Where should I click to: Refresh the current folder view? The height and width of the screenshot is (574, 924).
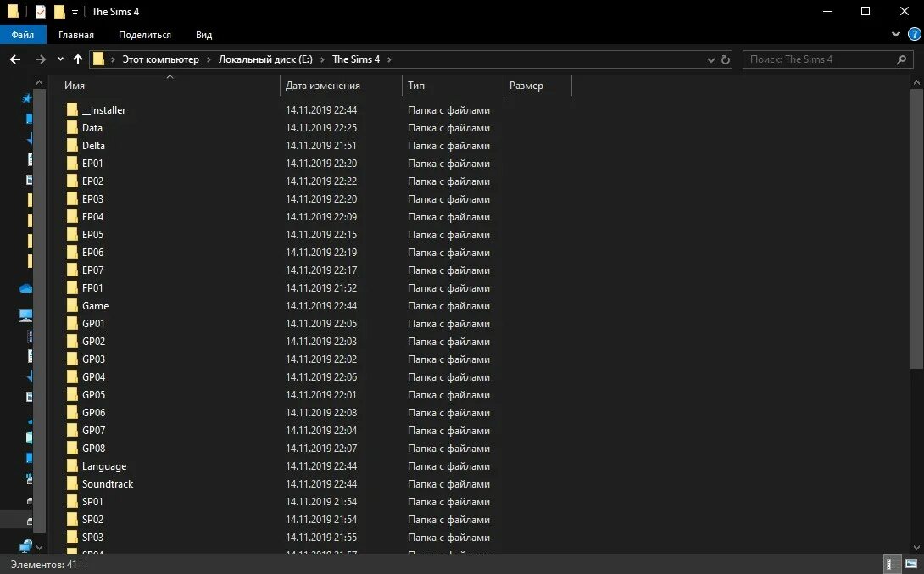(x=726, y=59)
